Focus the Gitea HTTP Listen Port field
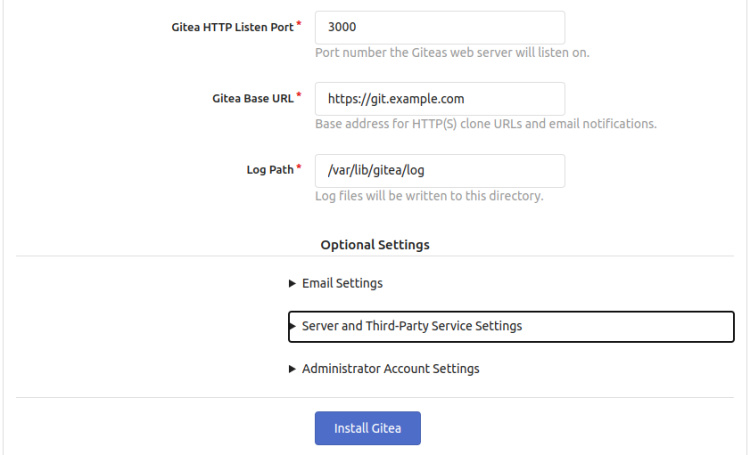Image resolution: width=750 pixels, height=455 pixels. point(440,28)
